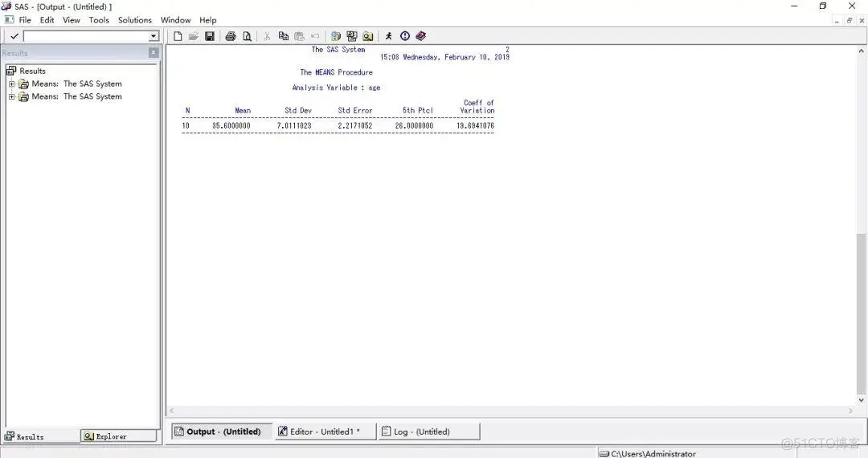Image resolution: width=868 pixels, height=458 pixels.
Task: Click the Print icon
Action: click(231, 36)
